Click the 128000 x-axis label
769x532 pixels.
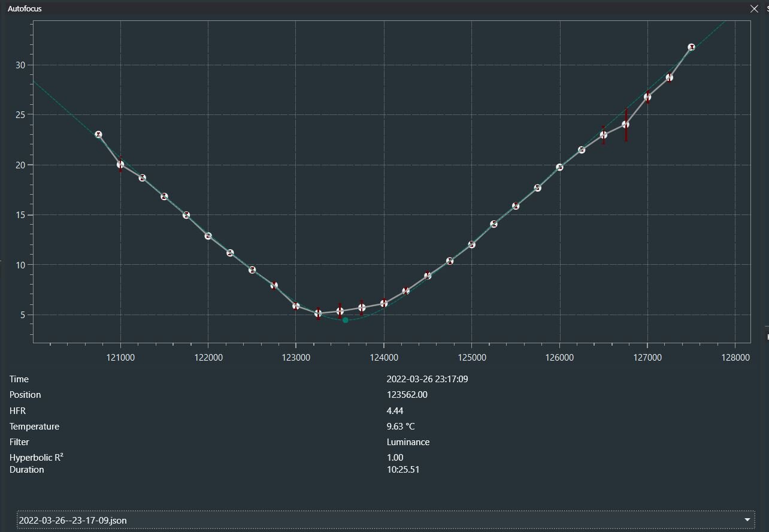tap(735, 358)
